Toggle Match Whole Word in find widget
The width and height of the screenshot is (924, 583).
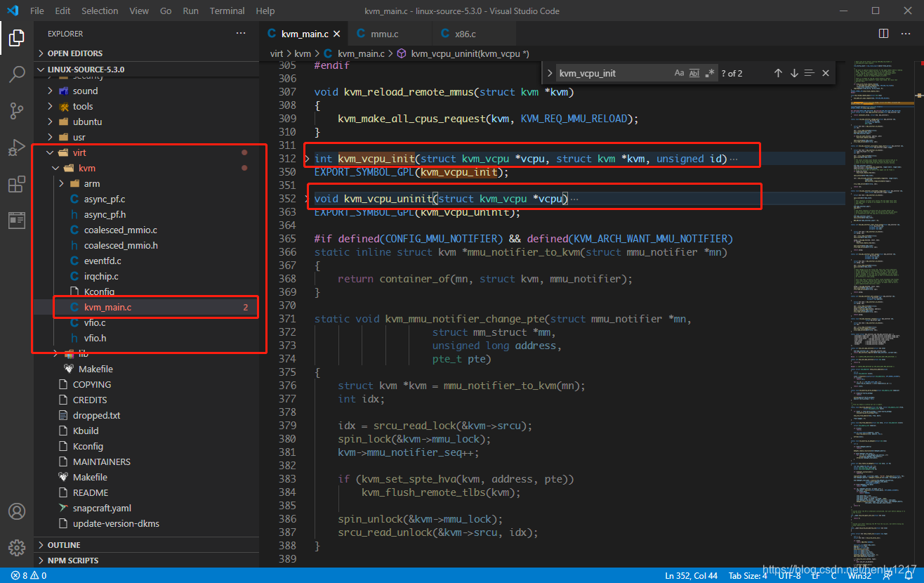click(694, 73)
